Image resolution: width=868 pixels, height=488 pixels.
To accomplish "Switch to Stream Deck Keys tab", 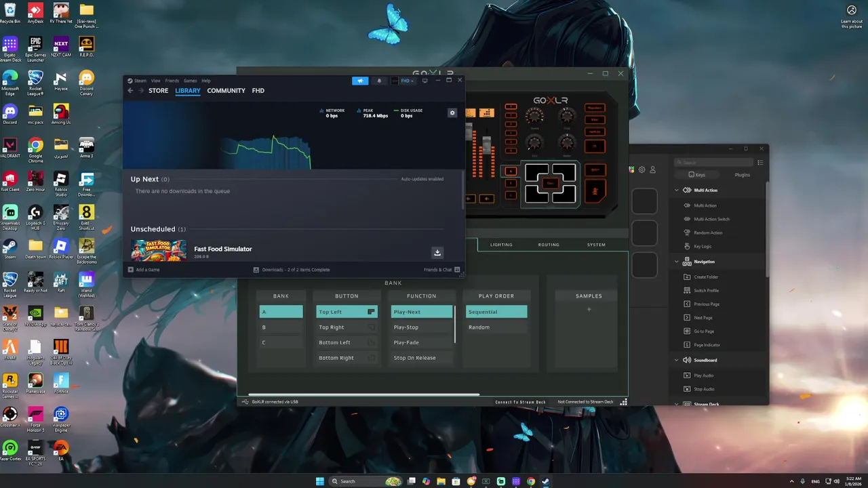I will (696, 175).
